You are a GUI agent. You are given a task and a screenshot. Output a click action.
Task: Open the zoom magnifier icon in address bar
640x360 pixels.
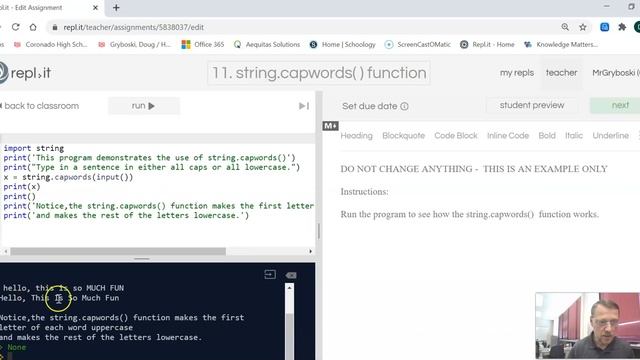click(x=565, y=27)
